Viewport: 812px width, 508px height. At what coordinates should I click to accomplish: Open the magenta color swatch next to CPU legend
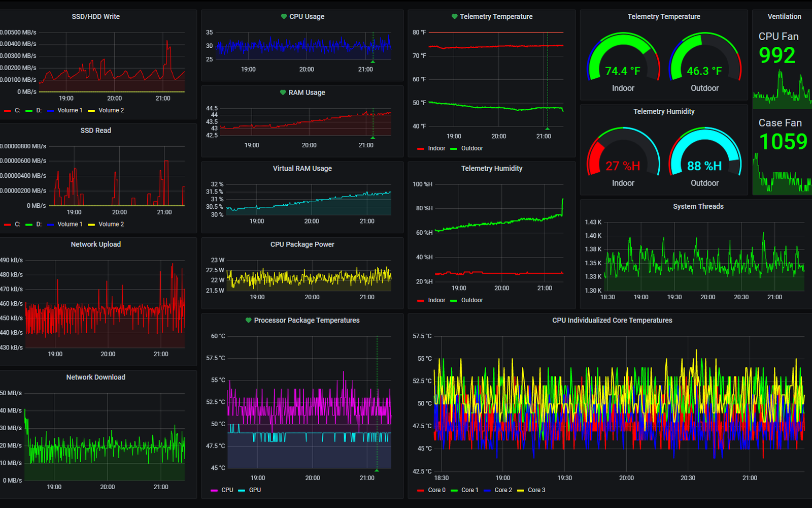click(x=214, y=491)
